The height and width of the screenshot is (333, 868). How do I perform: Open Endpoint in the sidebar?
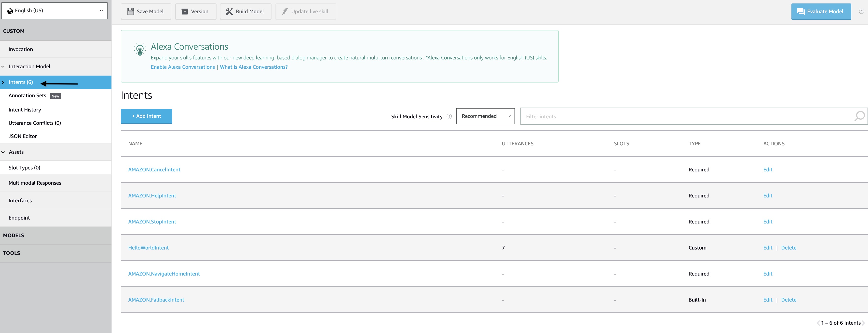(x=55, y=218)
